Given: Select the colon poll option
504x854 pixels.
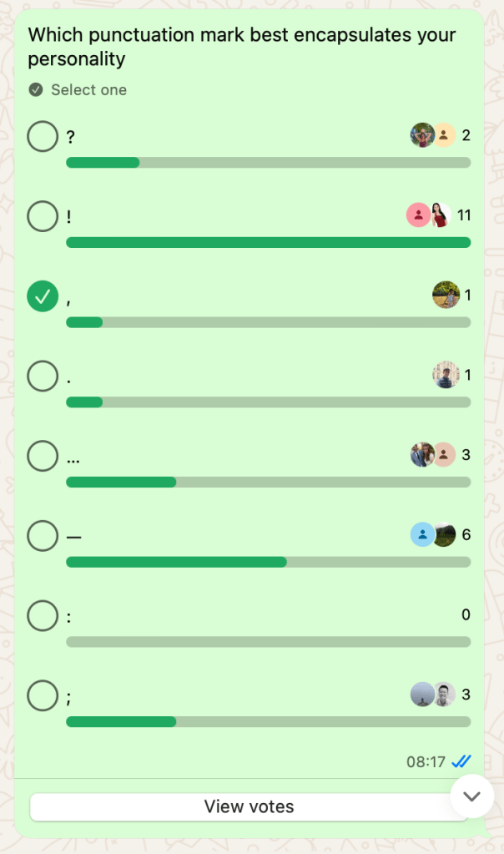Looking at the screenshot, I should point(43,616).
